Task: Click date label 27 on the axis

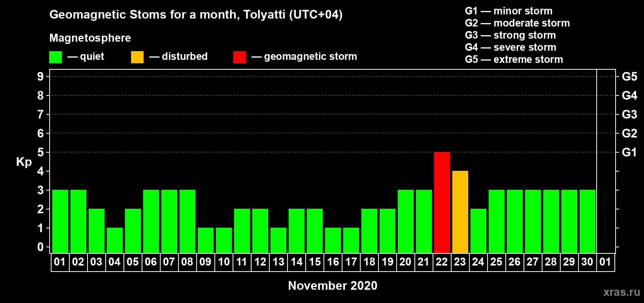Action: 533,262
